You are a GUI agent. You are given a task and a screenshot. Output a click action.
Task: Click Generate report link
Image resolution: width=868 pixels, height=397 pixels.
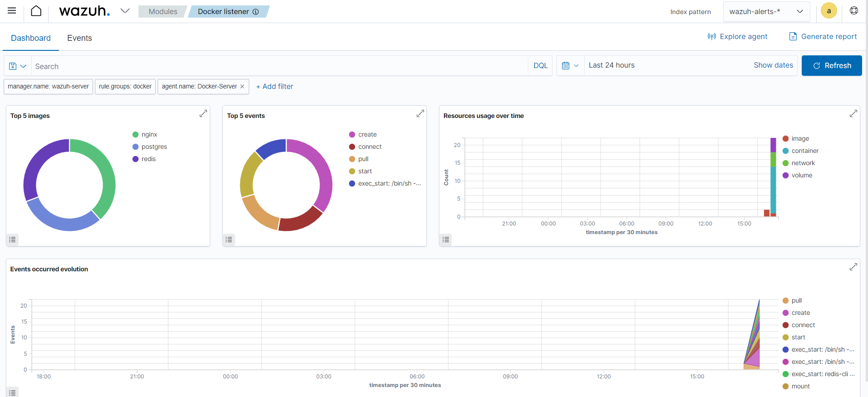823,37
